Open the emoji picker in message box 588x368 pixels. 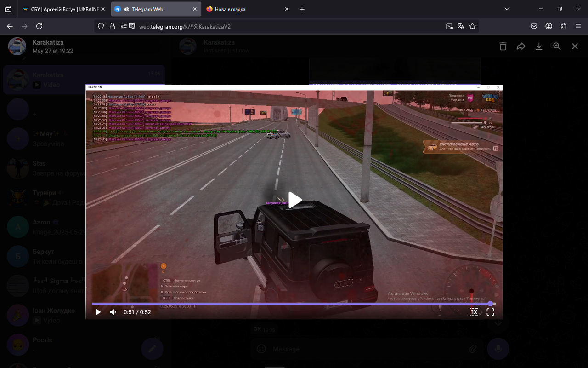pyautogui.click(x=261, y=349)
